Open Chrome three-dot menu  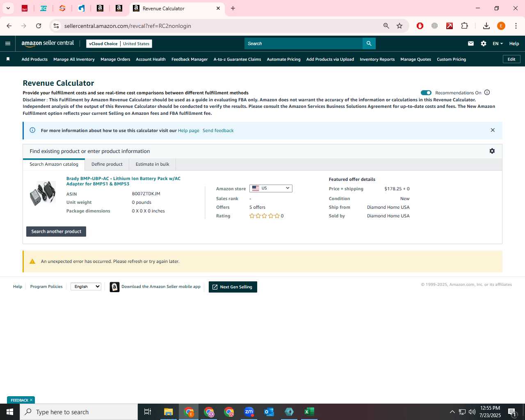pos(516,26)
